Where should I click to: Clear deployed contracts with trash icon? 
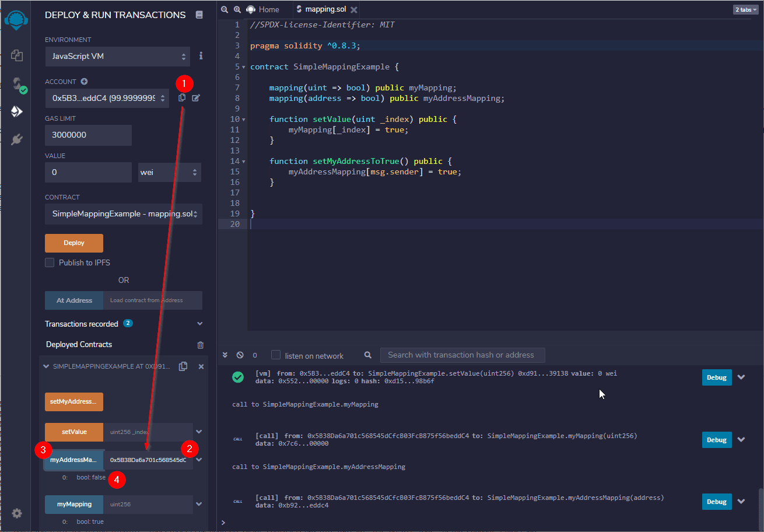click(x=200, y=345)
